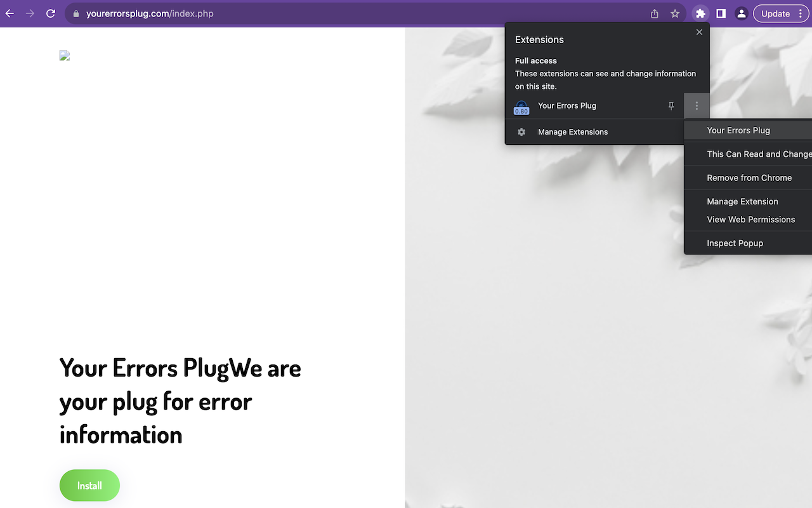Reload the current page
Screen dimensions: 812x508
point(51,13)
